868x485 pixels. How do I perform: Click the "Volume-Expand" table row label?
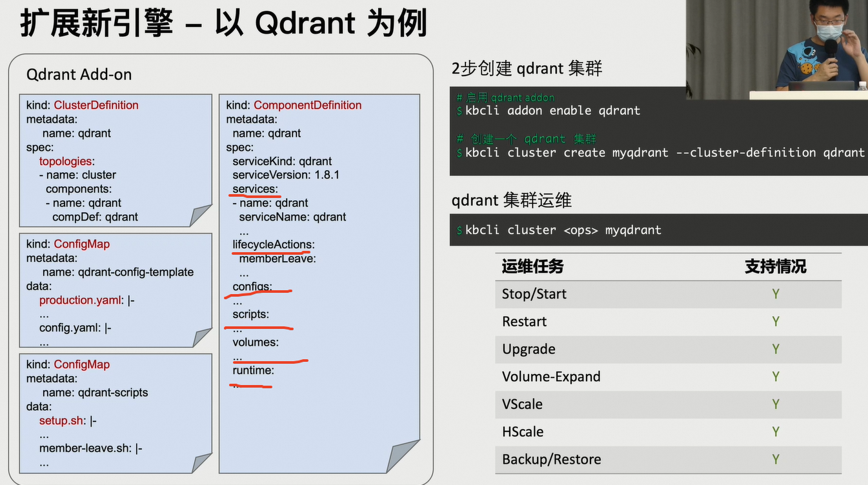551,377
